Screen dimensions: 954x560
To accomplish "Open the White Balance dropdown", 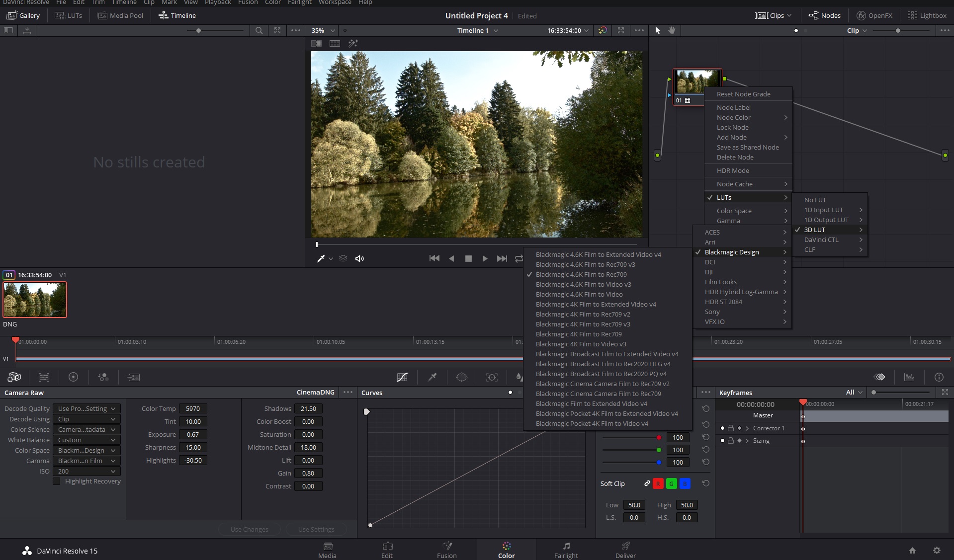I will (87, 440).
